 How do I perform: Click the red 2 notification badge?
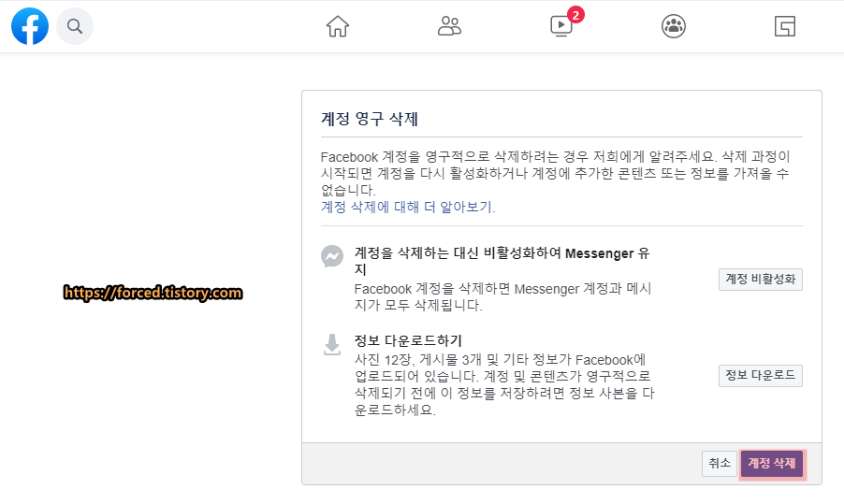point(576,15)
